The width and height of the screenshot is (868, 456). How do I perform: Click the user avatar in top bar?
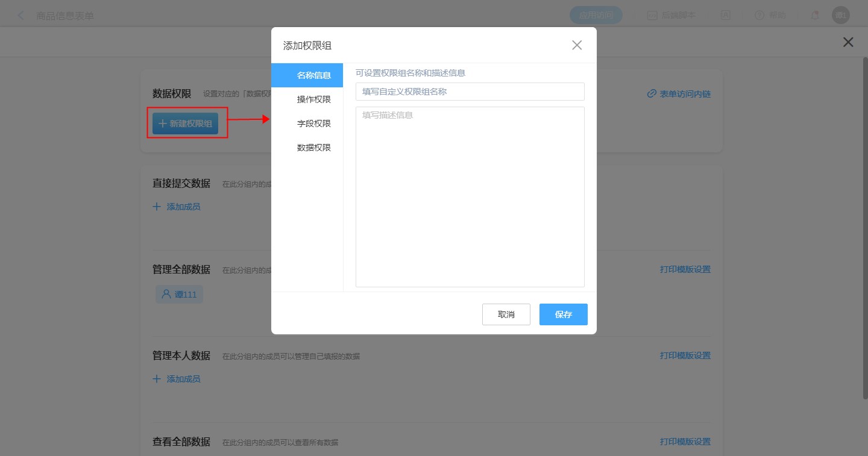pyautogui.click(x=840, y=16)
